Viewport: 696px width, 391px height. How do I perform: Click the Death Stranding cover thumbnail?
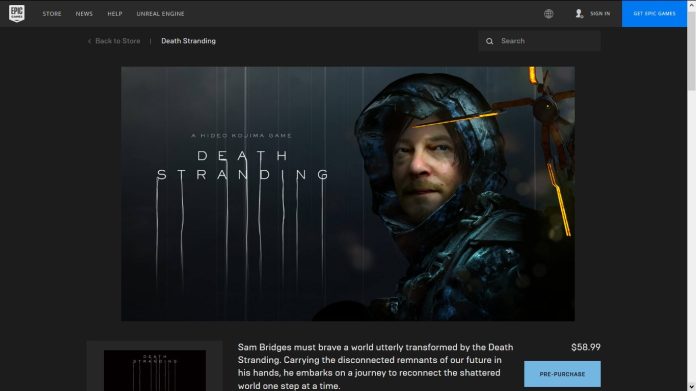(154, 371)
